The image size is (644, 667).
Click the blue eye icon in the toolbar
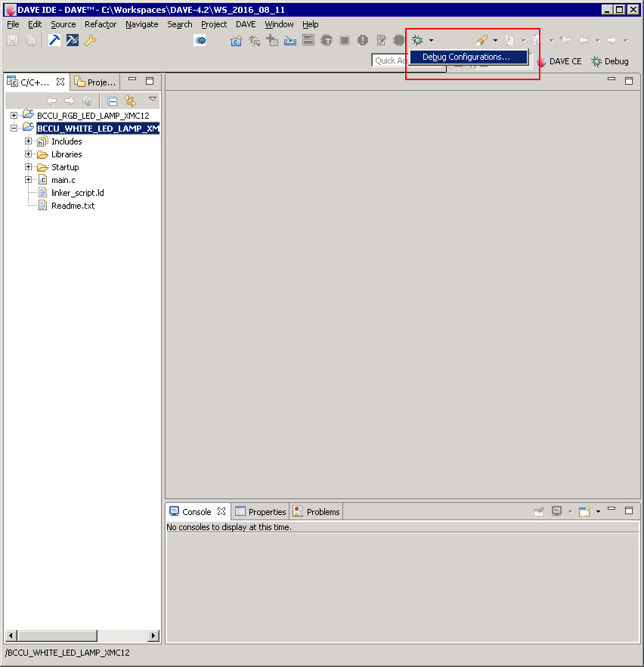tap(200, 40)
